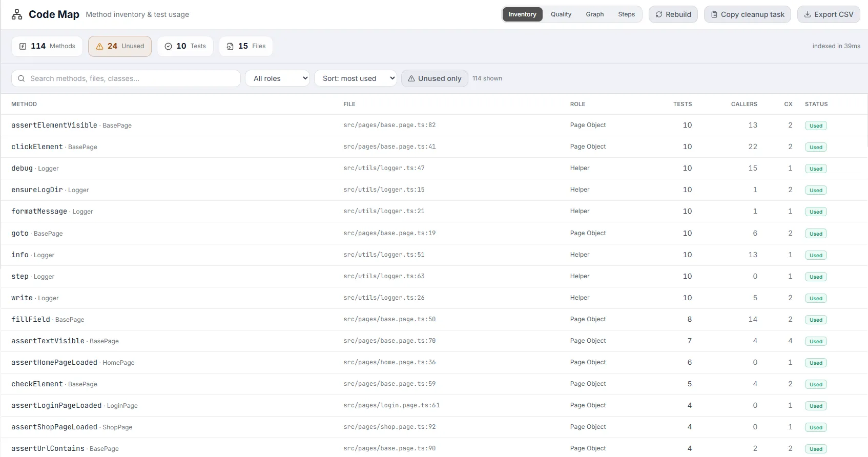Image resolution: width=868 pixels, height=457 pixels.
Task: Click the FILE column header
Action: (x=349, y=104)
